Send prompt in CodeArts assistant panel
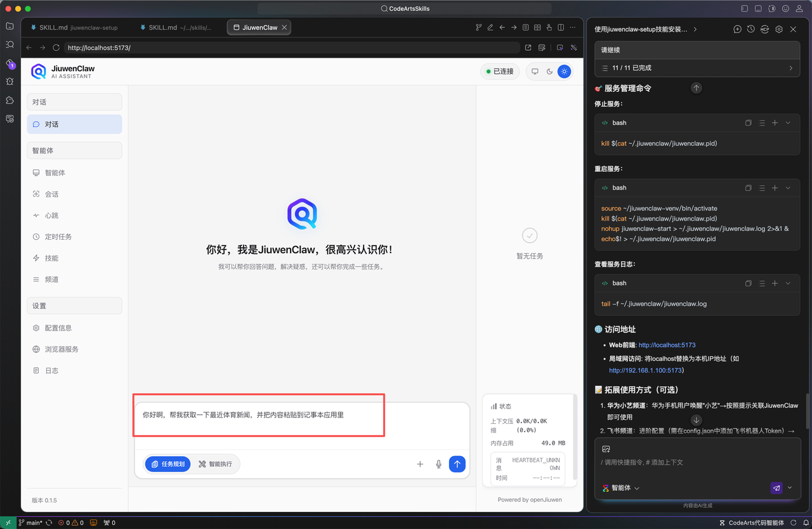Viewport: 812px width, 529px height. pyautogui.click(x=776, y=488)
